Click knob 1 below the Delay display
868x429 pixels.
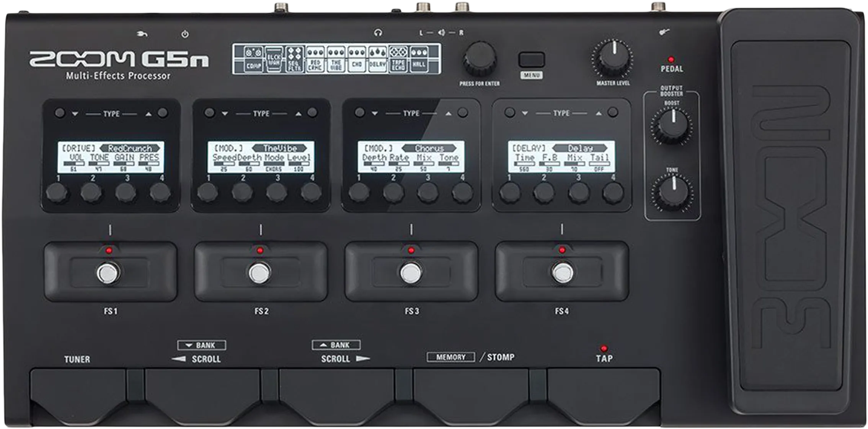pos(510,192)
